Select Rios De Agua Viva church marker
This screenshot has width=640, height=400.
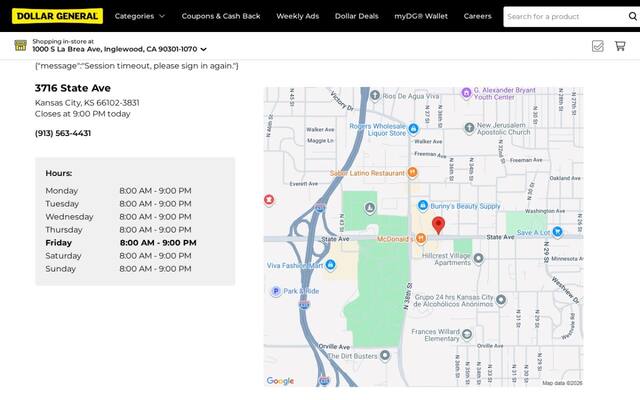[x=375, y=96]
